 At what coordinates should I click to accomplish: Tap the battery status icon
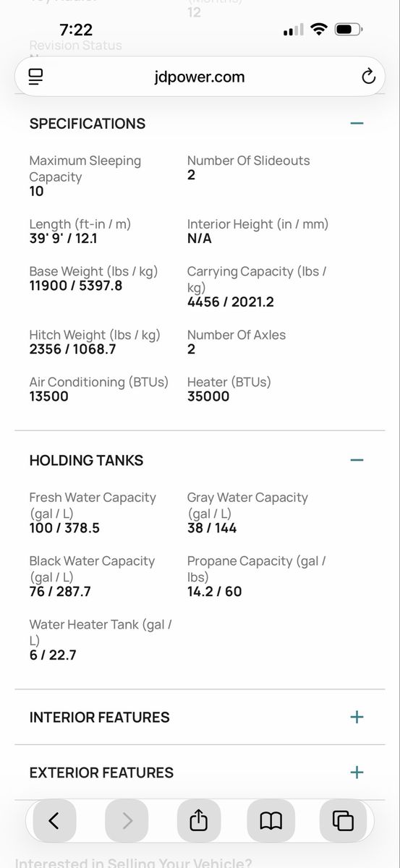349,30
